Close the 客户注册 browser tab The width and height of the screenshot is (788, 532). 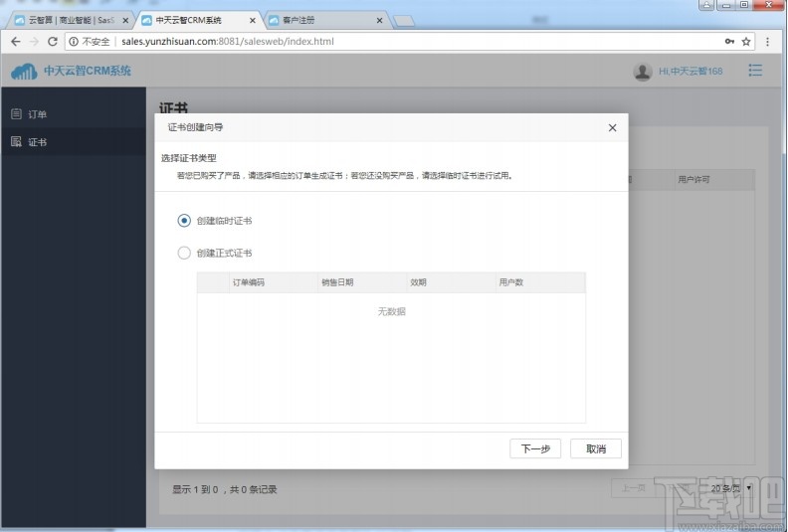pos(379,21)
